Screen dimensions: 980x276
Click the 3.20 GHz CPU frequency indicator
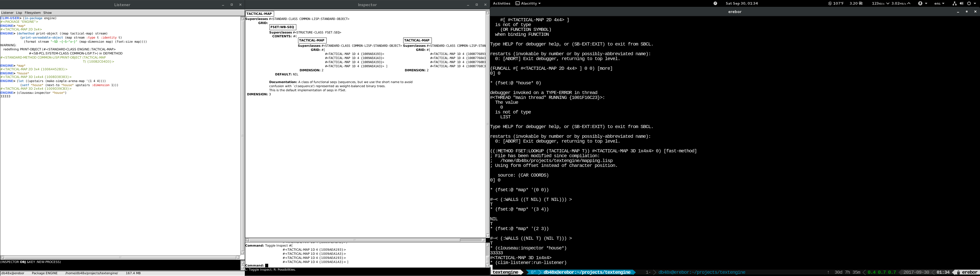tap(856, 3)
